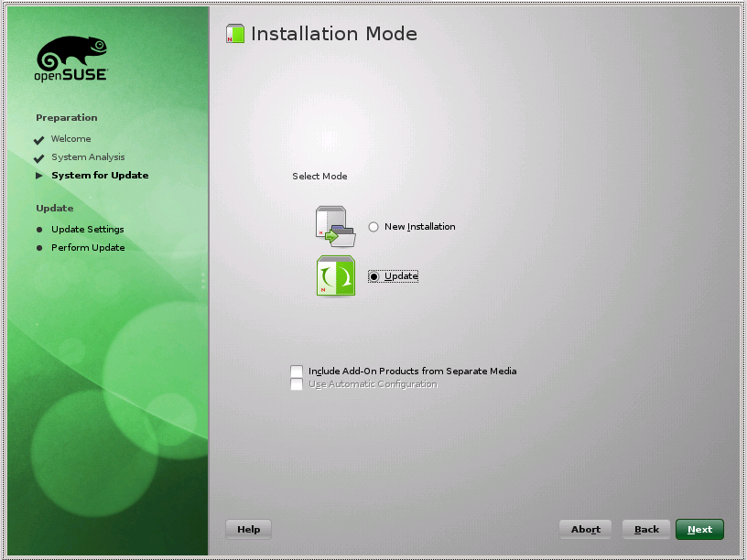747x560 pixels.
Task: Click the New Installation package icon
Action: pos(335,226)
